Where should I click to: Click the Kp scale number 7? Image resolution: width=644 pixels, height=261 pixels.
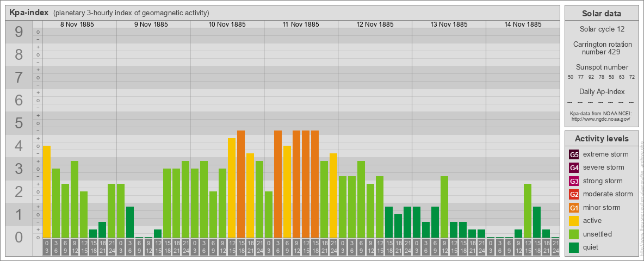pos(18,78)
